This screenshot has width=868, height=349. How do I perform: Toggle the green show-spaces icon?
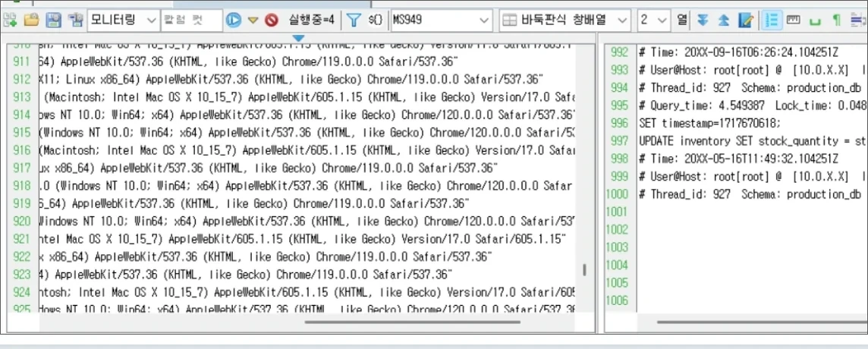[x=815, y=22]
